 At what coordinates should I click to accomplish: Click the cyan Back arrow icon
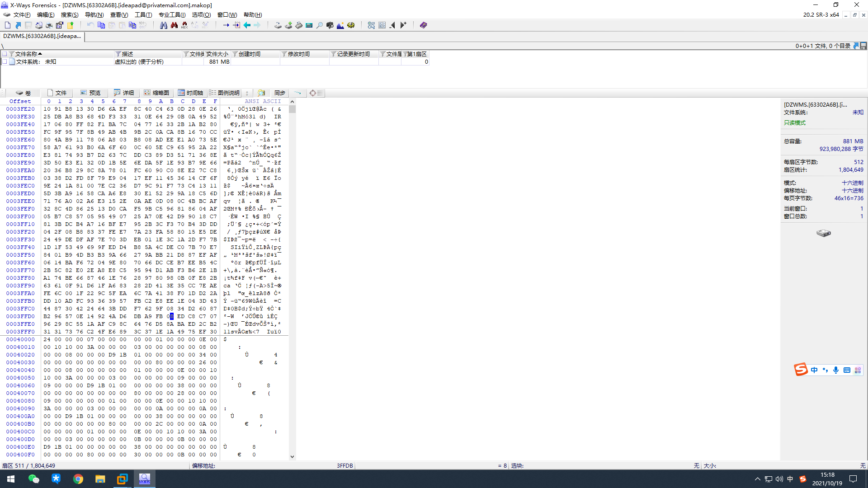(x=247, y=25)
